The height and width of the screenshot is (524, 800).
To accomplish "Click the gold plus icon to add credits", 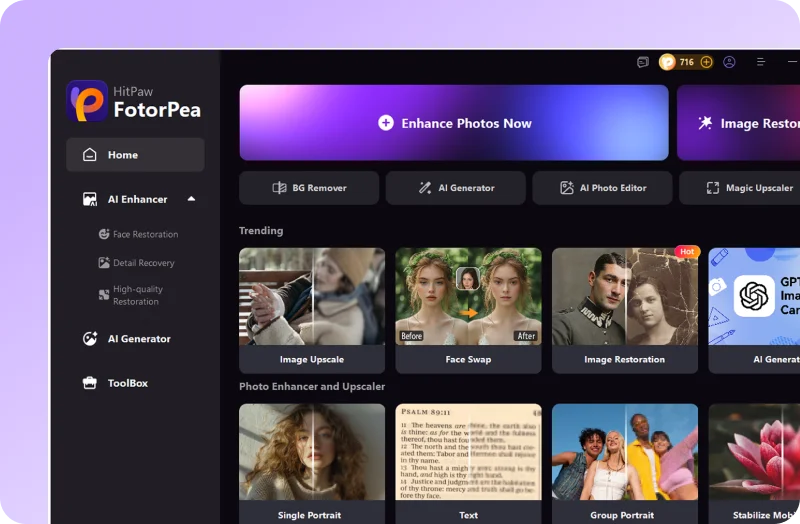I will [x=706, y=62].
